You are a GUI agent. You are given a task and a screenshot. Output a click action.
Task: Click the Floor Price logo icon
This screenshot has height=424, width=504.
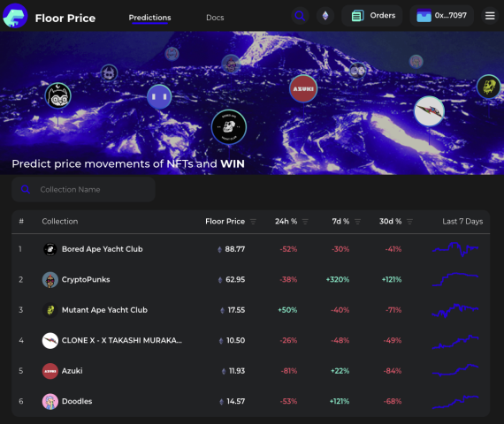pyautogui.click(x=15, y=16)
